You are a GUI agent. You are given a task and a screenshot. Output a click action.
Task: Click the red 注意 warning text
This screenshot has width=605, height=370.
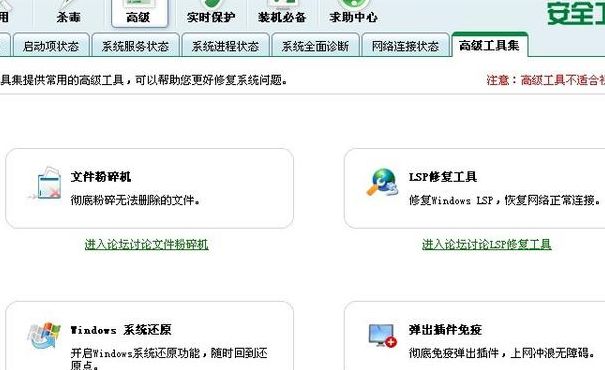[x=546, y=80]
